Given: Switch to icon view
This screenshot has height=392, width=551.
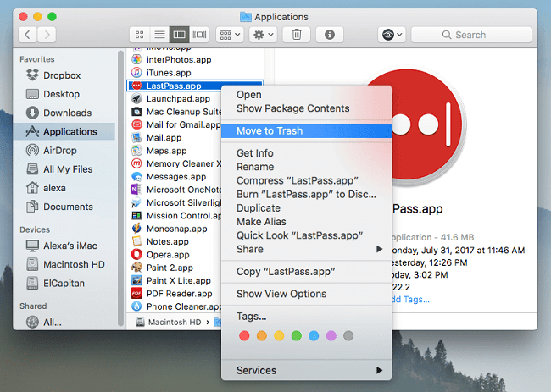Looking at the screenshot, I should [140, 35].
